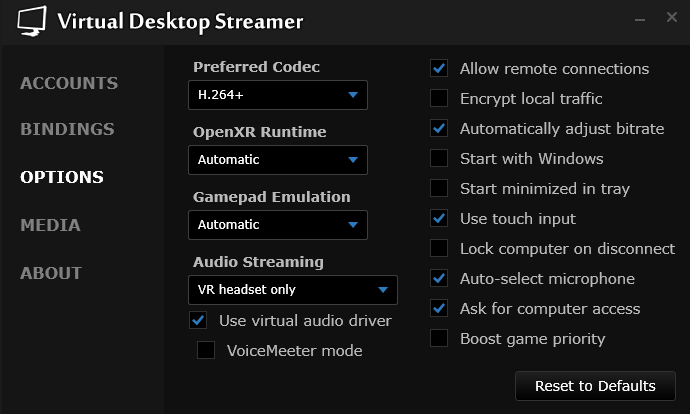690x414 pixels.
Task: Minimize the Virtual Desktop Streamer window
Action: [640, 19]
